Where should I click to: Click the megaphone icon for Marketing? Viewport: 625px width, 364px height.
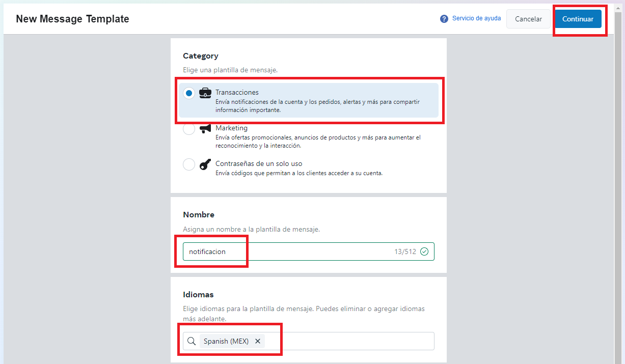[x=205, y=128]
